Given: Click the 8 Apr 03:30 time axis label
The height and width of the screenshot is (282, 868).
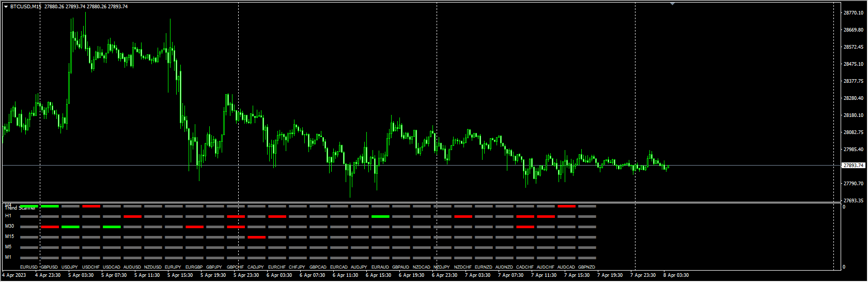Looking at the screenshot, I should click(676, 275).
